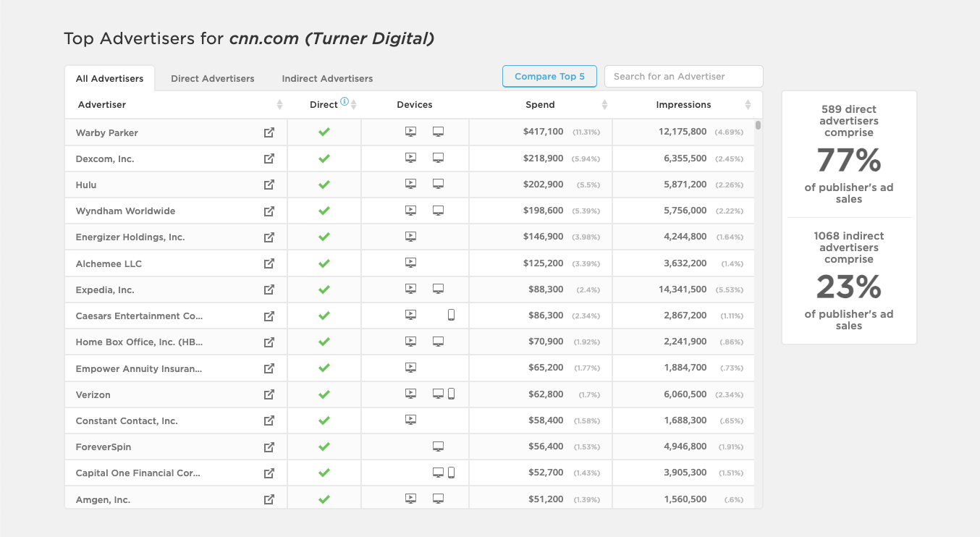The height and width of the screenshot is (537, 980).
Task: Click the Direct column info icon
Action: pyautogui.click(x=345, y=102)
